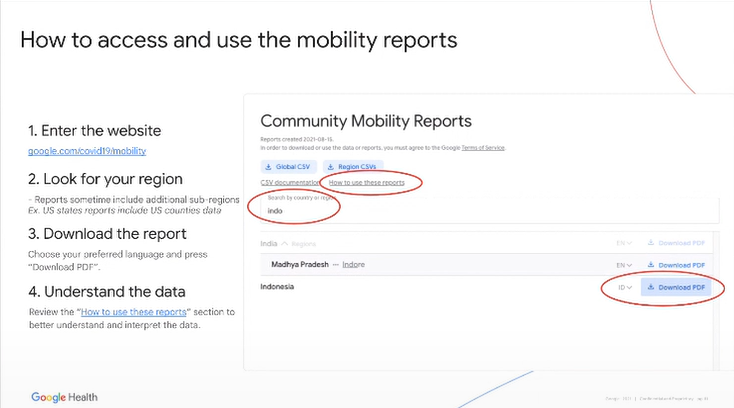Click the '1. Enter the website' heading

(x=95, y=131)
